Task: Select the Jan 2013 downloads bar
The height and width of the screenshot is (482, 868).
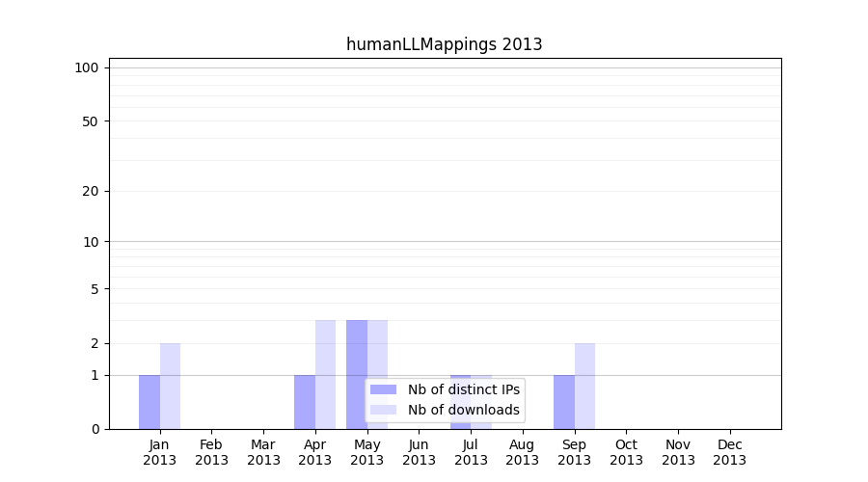Action: [x=170, y=386]
